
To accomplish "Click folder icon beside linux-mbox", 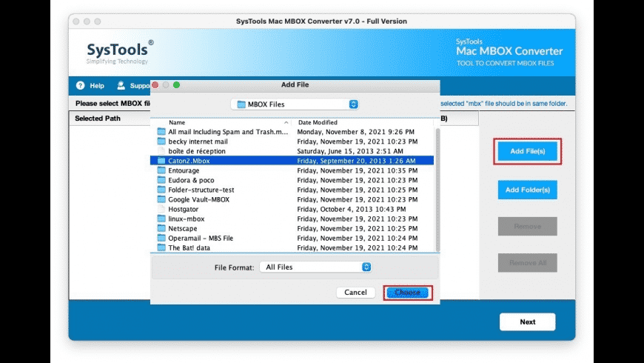I will [x=161, y=219].
